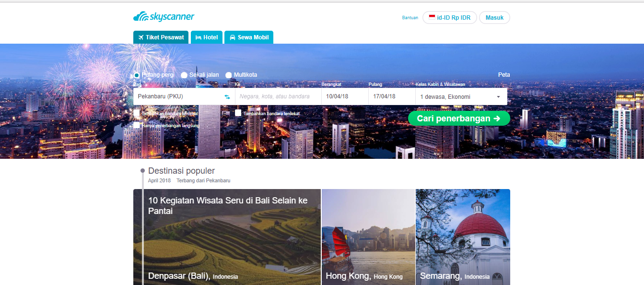The width and height of the screenshot is (644, 285).
Task: Tick destination Tambahkan bandara terdekat checkbox
Action: coord(238,113)
